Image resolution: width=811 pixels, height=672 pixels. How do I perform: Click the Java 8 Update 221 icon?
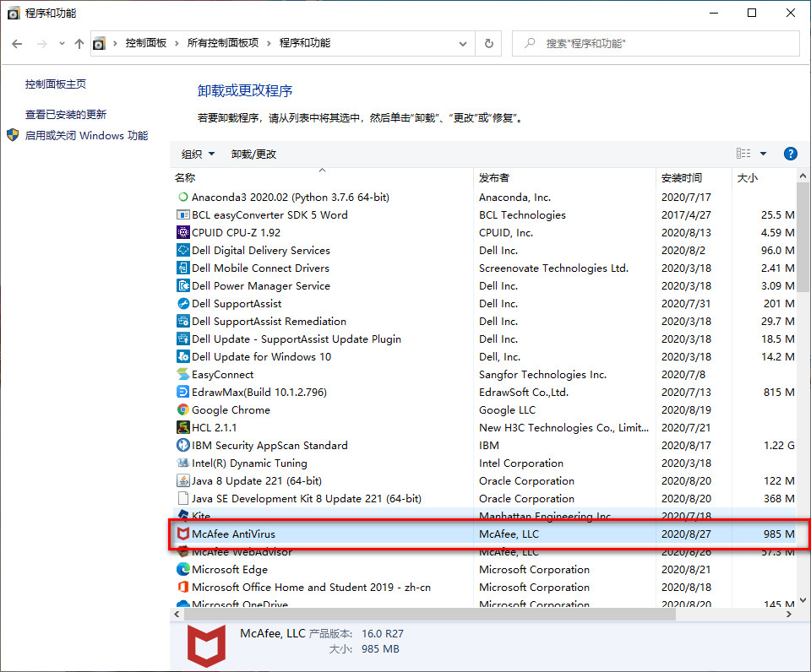click(x=182, y=480)
